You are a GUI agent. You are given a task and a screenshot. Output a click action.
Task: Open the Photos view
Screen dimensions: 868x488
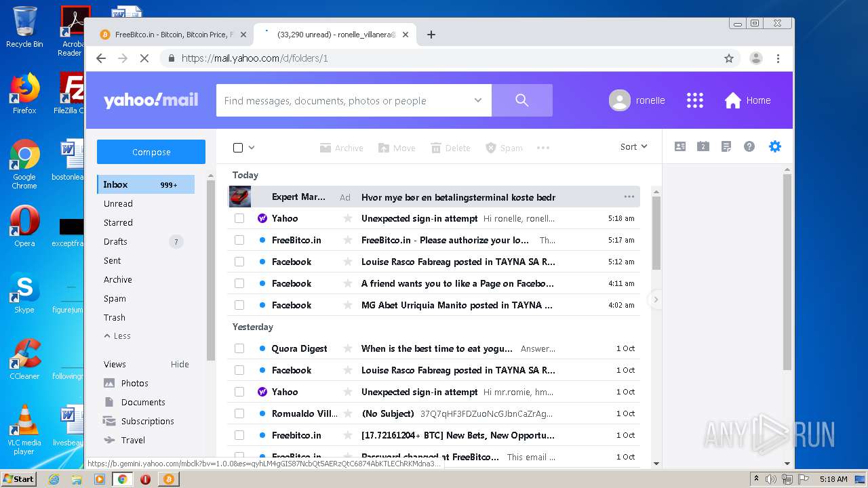click(134, 384)
